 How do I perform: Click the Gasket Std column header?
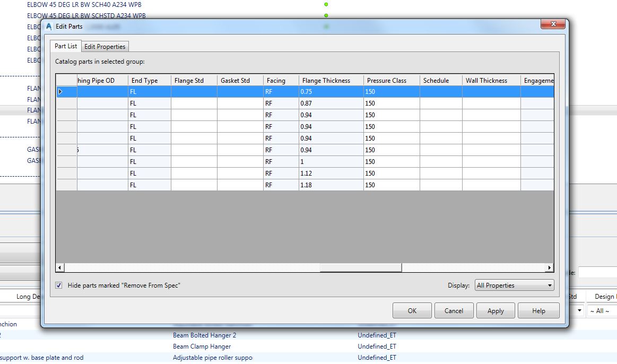coord(240,80)
